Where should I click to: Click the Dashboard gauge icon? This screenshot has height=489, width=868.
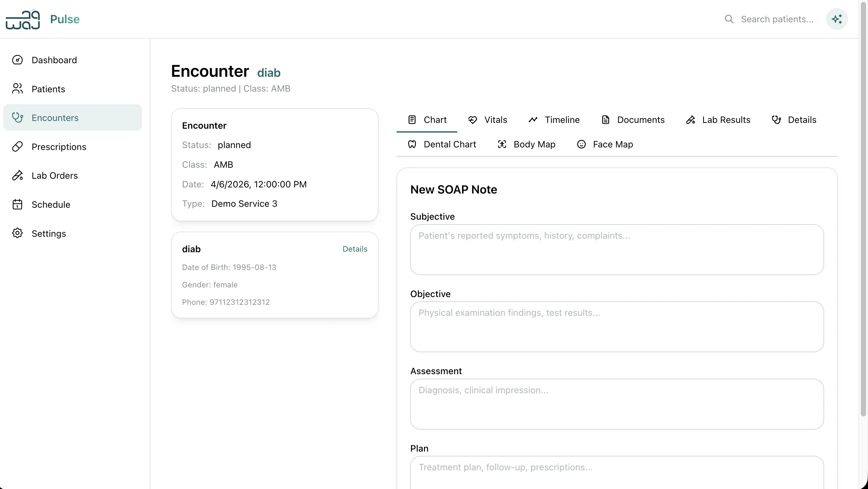(17, 60)
